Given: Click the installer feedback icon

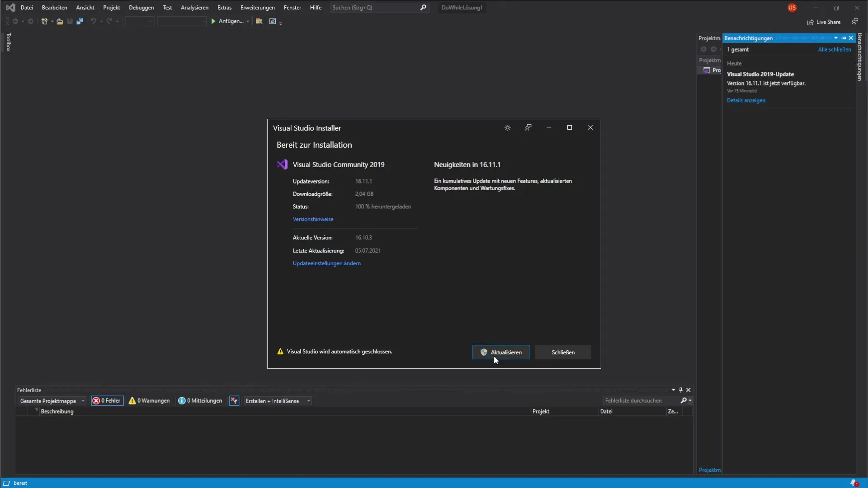Looking at the screenshot, I should (x=528, y=127).
